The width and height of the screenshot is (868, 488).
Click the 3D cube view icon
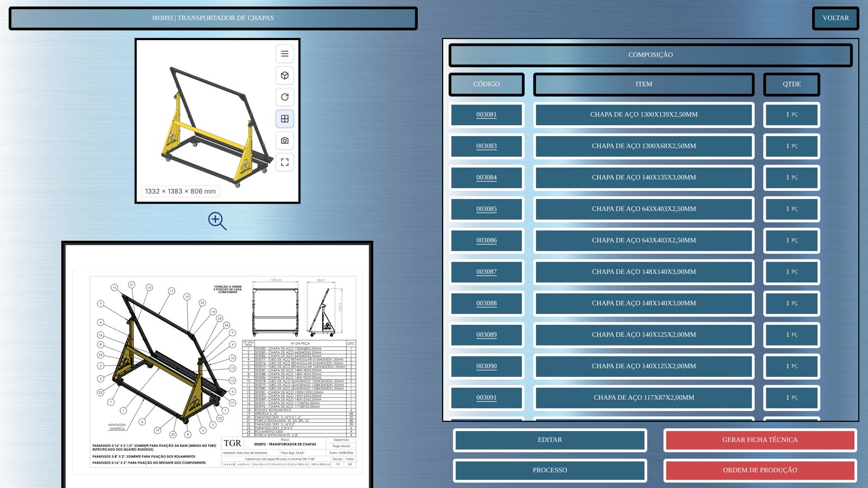coord(285,75)
